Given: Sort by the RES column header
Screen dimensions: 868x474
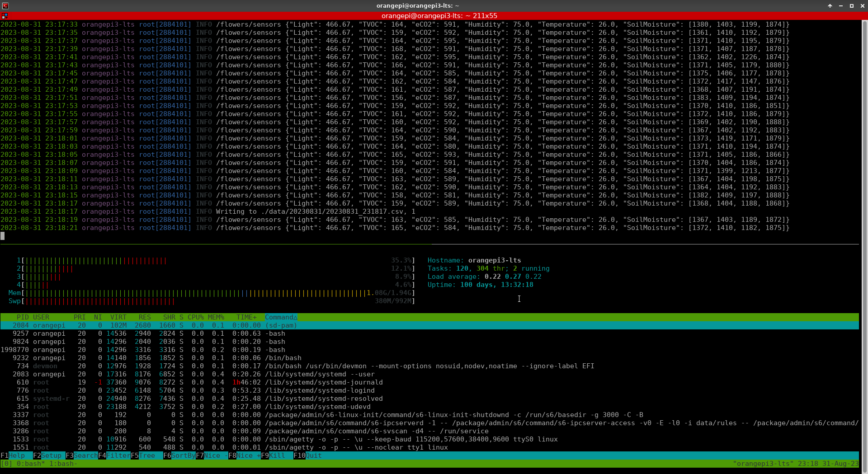Looking at the screenshot, I should click(x=145, y=317).
